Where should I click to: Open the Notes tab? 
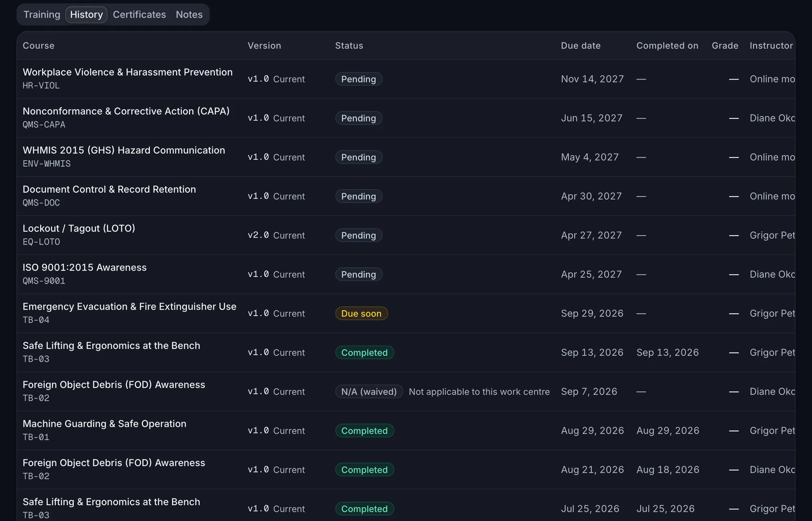tap(189, 15)
